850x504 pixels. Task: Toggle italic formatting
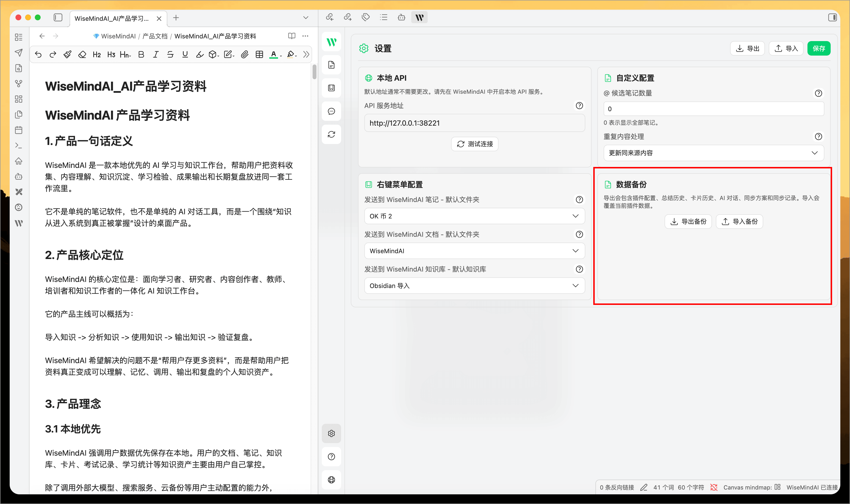[x=156, y=54]
